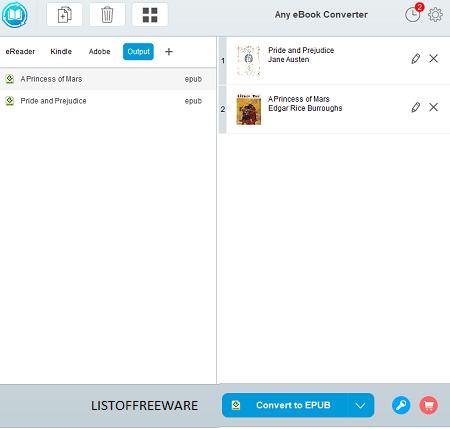Click Pride and Prejudice title in queue
The height and width of the screenshot is (429, 450).
(301, 50)
